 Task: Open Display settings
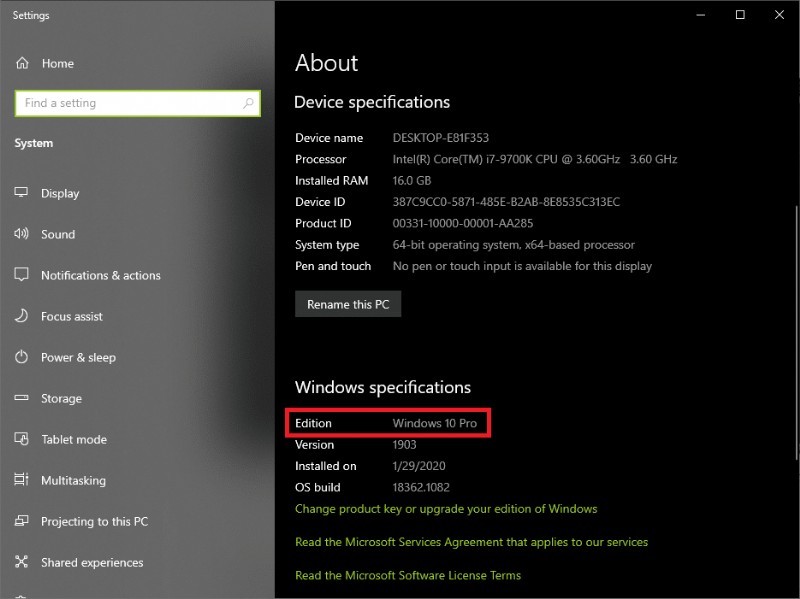click(x=60, y=193)
